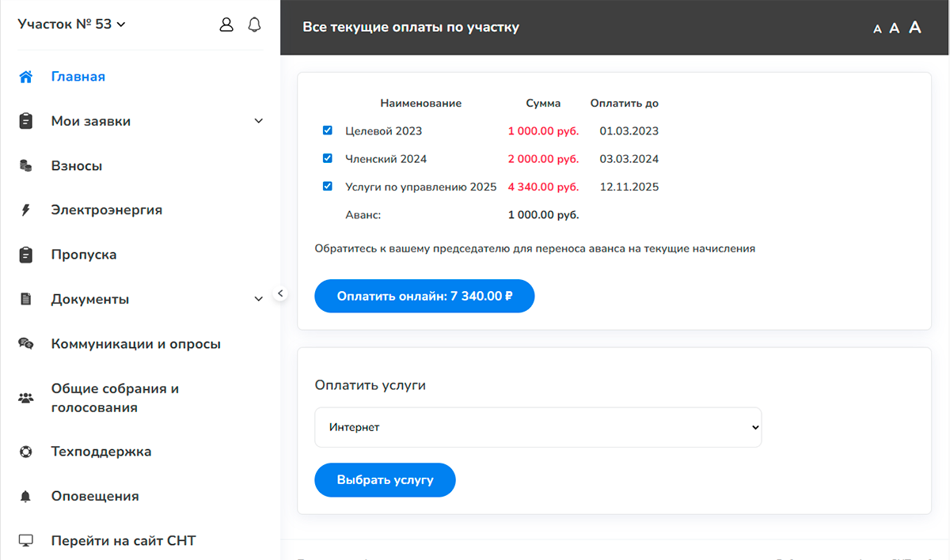Set the smallest font size A
The height and width of the screenshot is (560, 950).
[x=877, y=29]
